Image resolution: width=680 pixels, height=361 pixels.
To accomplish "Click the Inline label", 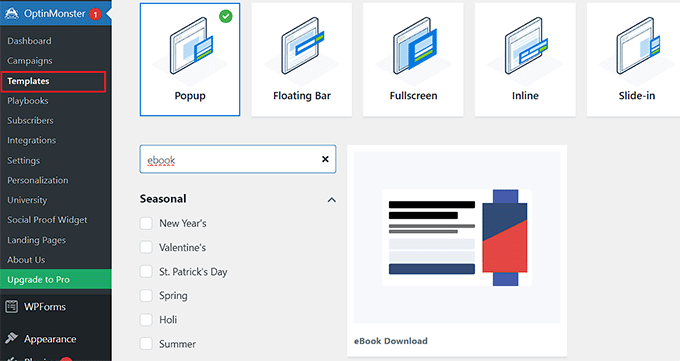I will pos(525,95).
